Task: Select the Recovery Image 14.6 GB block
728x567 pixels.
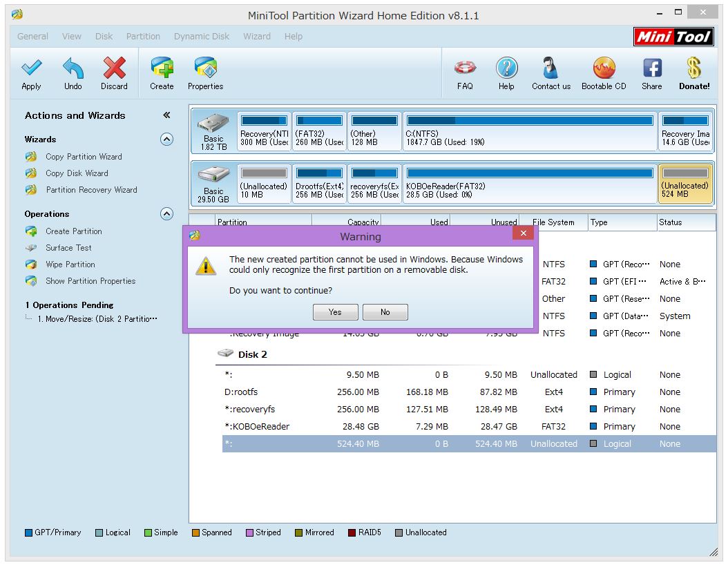Action: pyautogui.click(x=685, y=131)
